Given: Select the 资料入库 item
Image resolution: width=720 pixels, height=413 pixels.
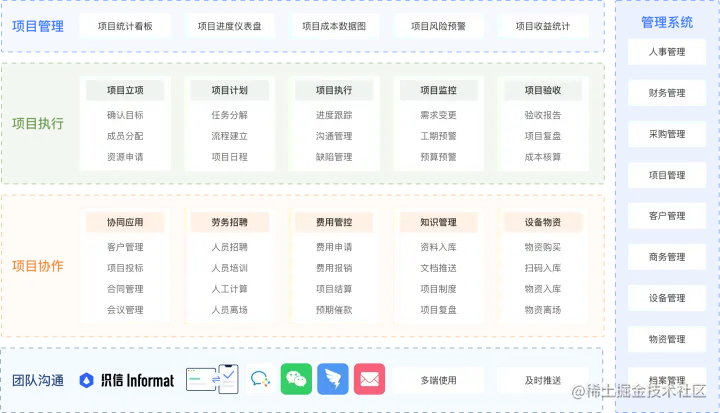Looking at the screenshot, I should 439,247.
